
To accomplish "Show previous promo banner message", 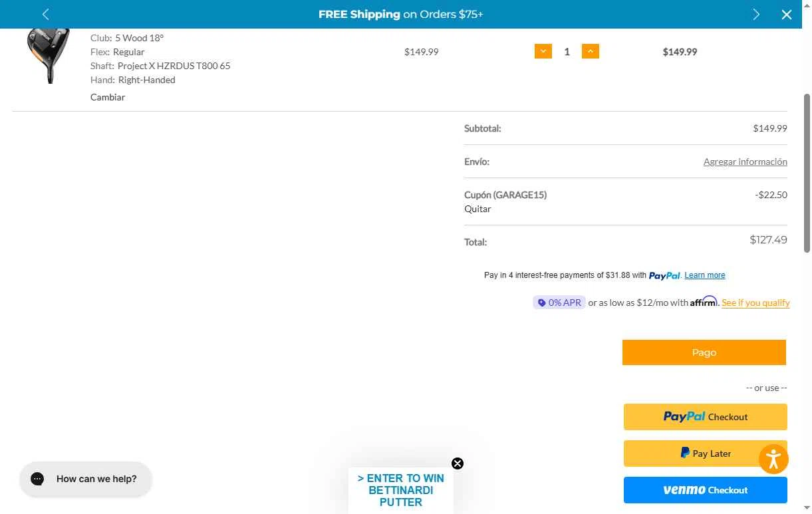I will [46, 14].
